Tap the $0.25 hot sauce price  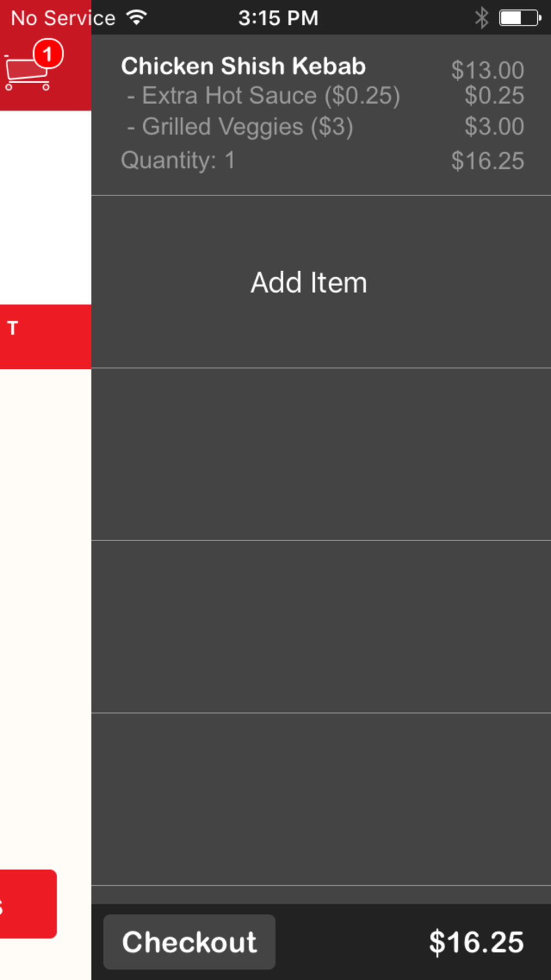[494, 95]
